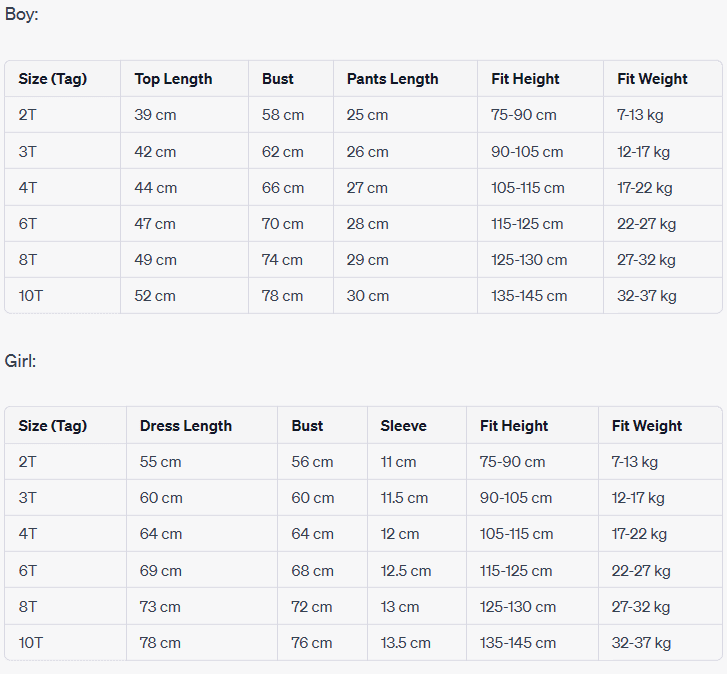Viewport: 727px width, 674px height.
Task: Click the Boy table Fit Weight header
Action: pos(652,79)
